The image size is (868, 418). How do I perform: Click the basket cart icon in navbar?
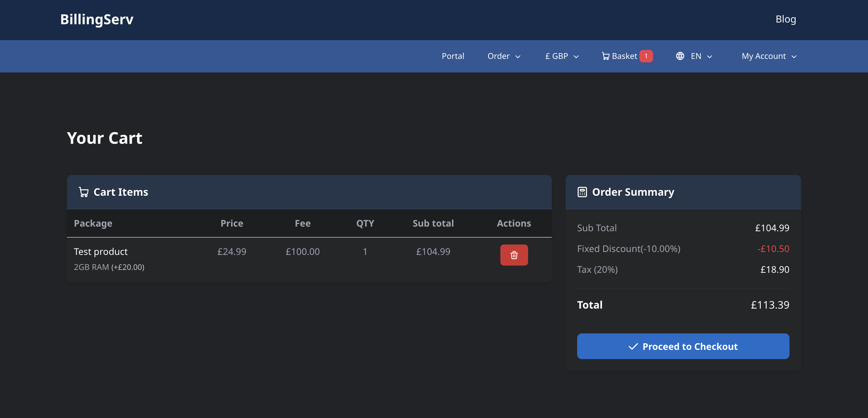605,56
